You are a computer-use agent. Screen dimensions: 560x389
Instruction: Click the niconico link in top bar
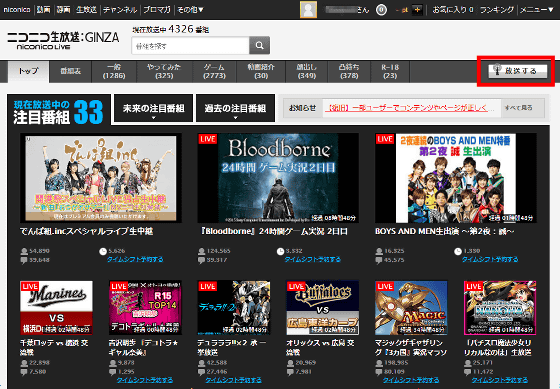[17, 10]
